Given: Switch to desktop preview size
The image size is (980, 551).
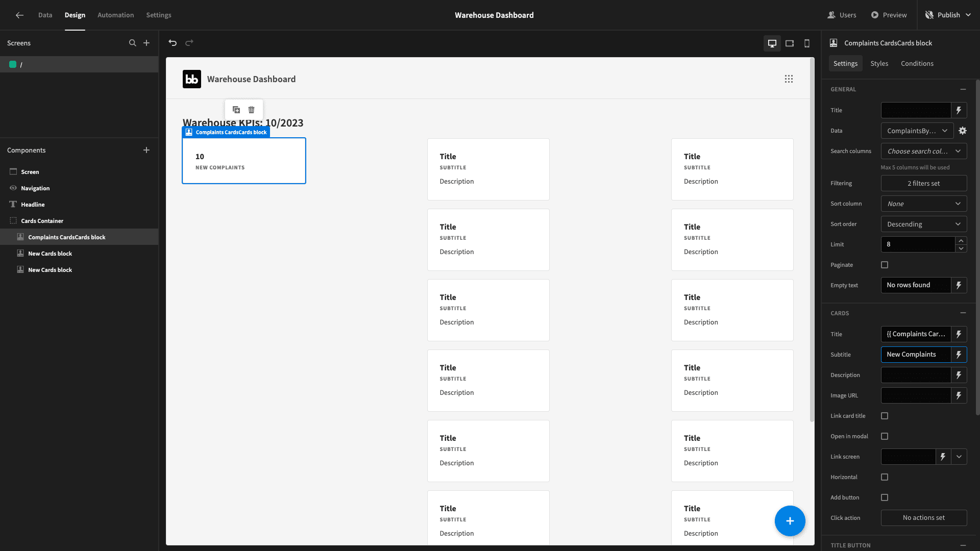Looking at the screenshot, I should (772, 43).
